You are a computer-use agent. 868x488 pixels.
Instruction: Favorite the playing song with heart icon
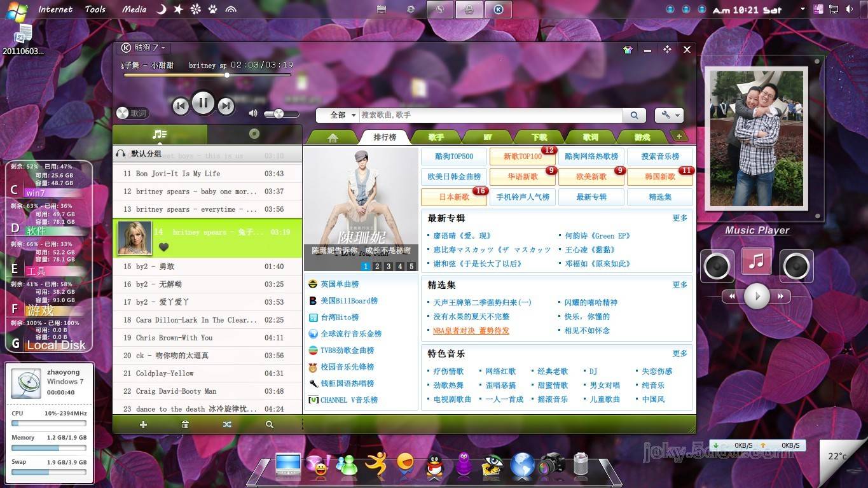(163, 247)
